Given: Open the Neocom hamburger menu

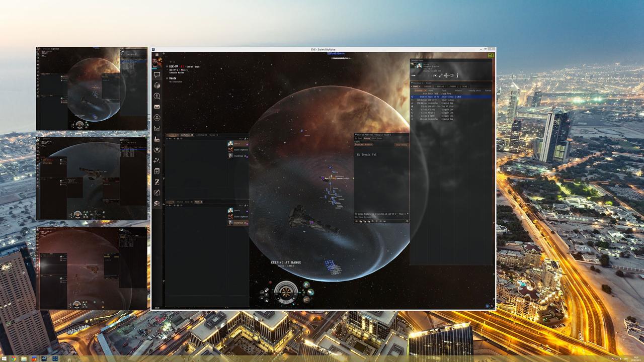Looking at the screenshot, I should (157, 55).
